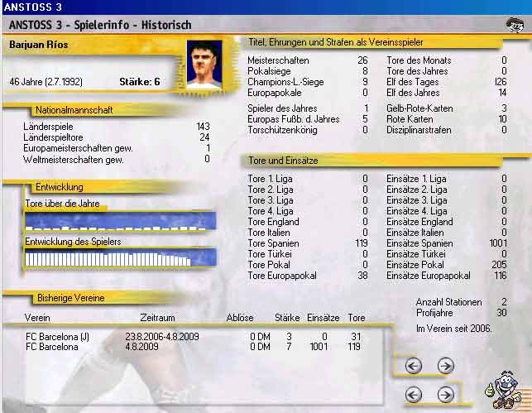Click the Barjuan Ríos player portrait
The height and width of the screenshot is (413, 532).
pyautogui.click(x=204, y=65)
